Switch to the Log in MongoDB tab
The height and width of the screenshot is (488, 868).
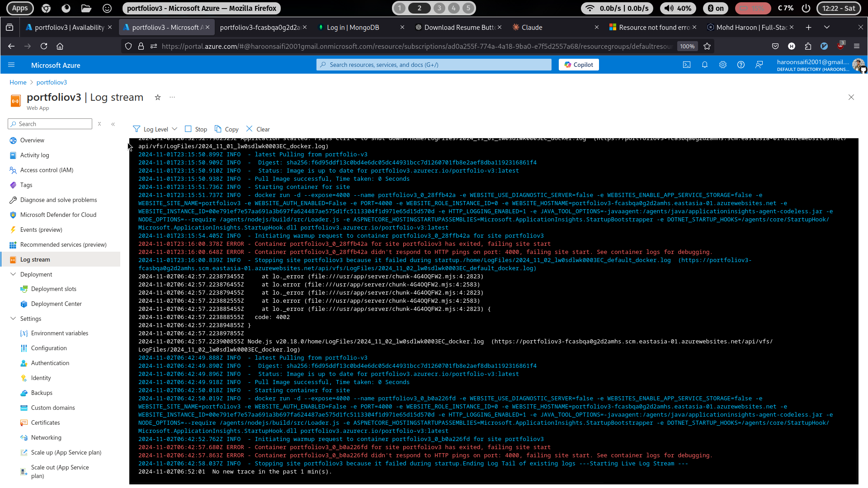353,28
